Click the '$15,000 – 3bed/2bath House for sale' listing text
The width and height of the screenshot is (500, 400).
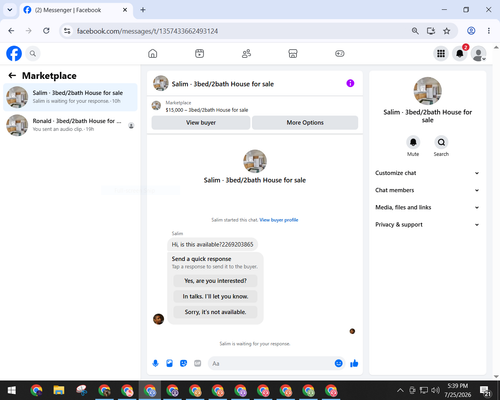[x=207, y=110]
